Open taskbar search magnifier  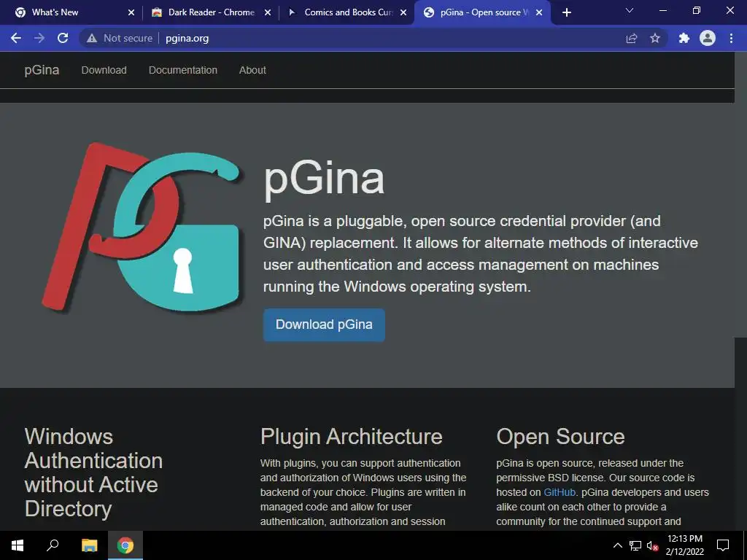(x=53, y=545)
